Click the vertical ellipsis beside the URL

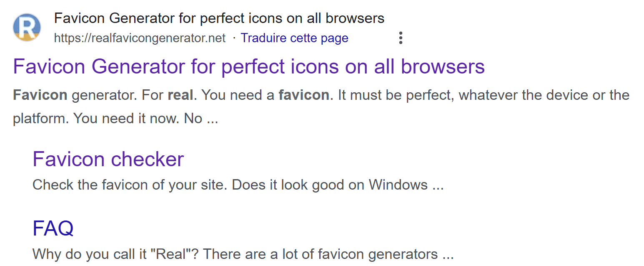[400, 38]
